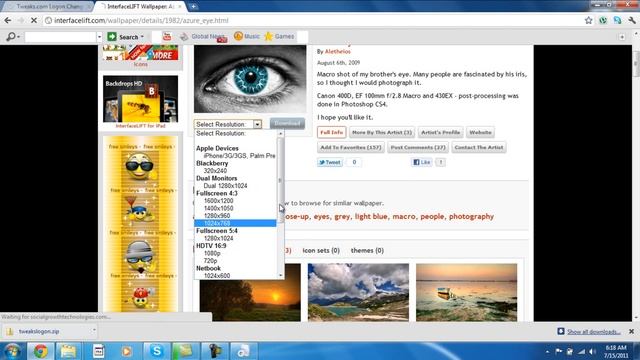
Task: Pick the 1400x1050 resolution option
Action: pos(218,208)
